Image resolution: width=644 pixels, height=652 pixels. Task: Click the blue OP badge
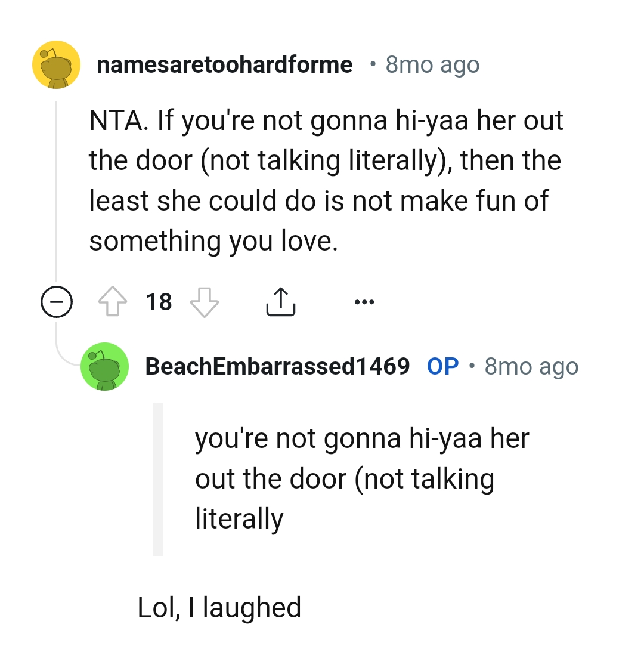[443, 366]
